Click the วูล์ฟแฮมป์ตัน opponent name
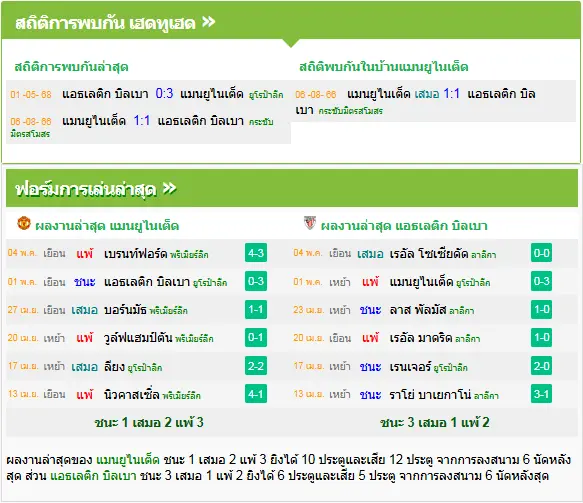583x503 pixels. tap(138, 338)
